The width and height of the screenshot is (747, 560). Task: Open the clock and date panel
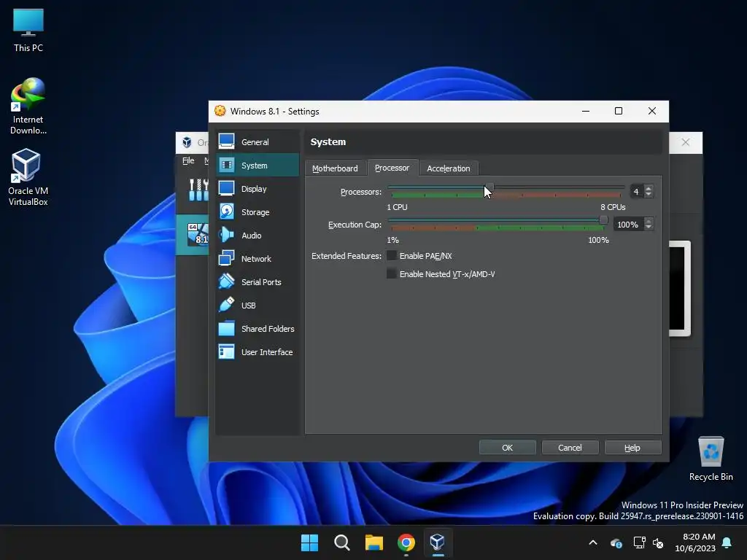(695, 542)
